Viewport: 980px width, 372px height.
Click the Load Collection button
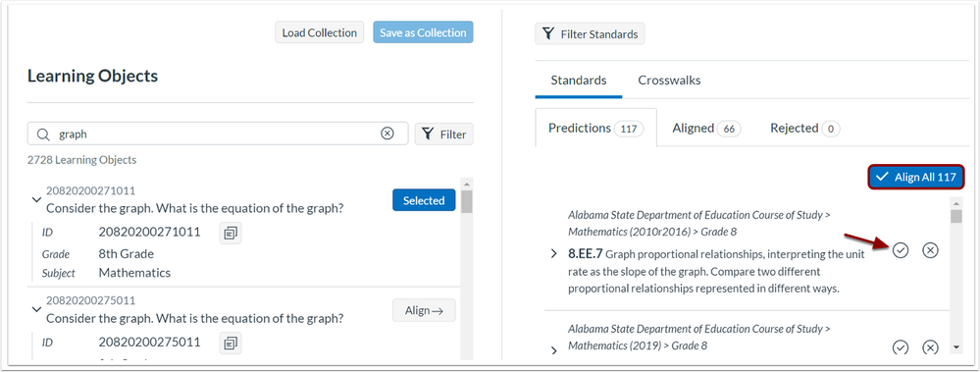tap(320, 32)
